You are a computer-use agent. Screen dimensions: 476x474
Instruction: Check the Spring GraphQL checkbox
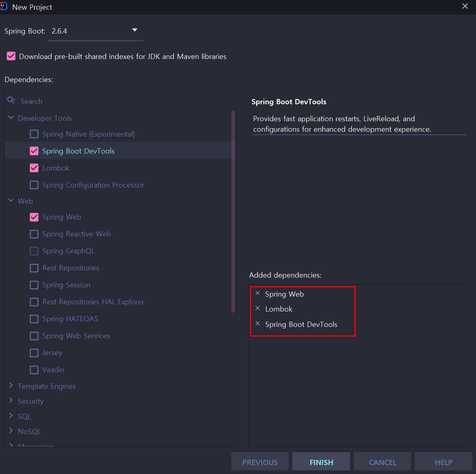coord(34,251)
